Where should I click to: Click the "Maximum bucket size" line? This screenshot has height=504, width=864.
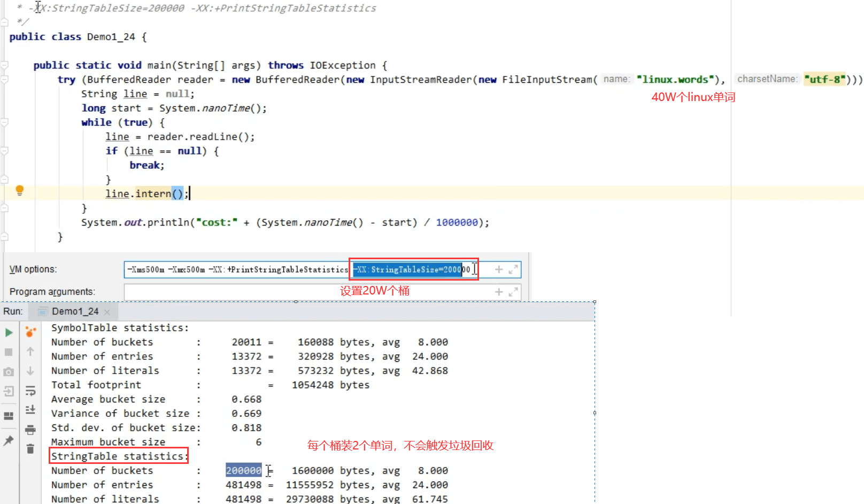(108, 442)
